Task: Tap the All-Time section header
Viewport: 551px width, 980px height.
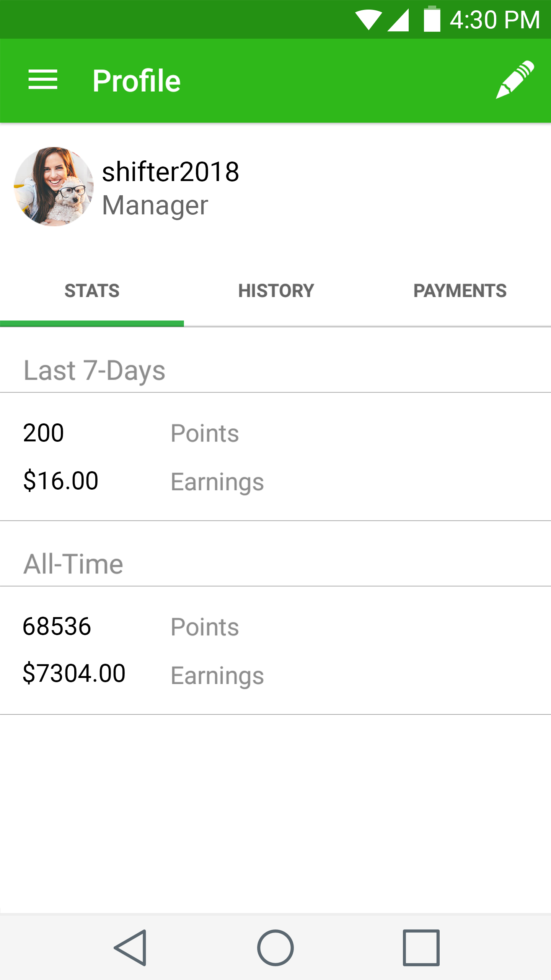Action: point(73,564)
